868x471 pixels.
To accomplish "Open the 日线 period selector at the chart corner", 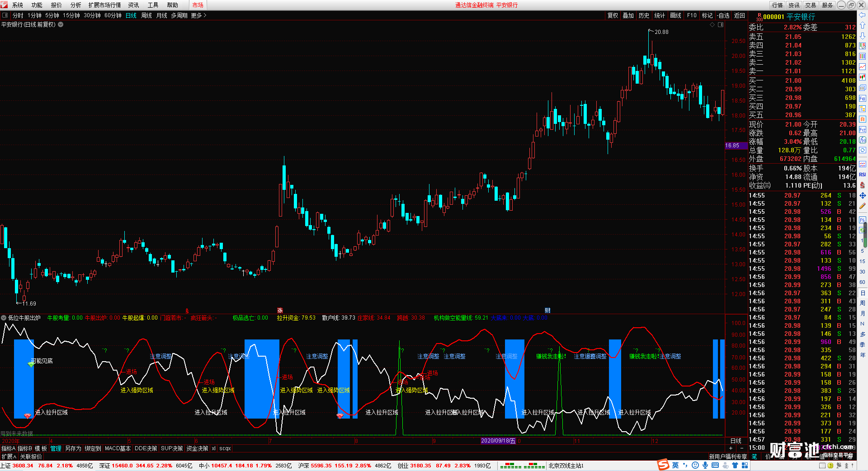I will click(x=736, y=441).
